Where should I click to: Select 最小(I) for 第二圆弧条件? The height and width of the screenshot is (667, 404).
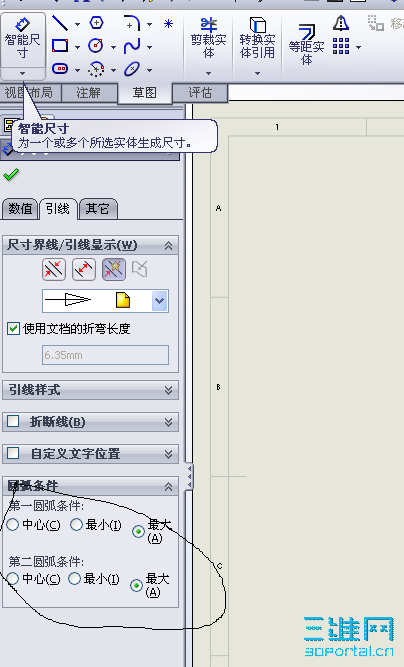[75, 579]
